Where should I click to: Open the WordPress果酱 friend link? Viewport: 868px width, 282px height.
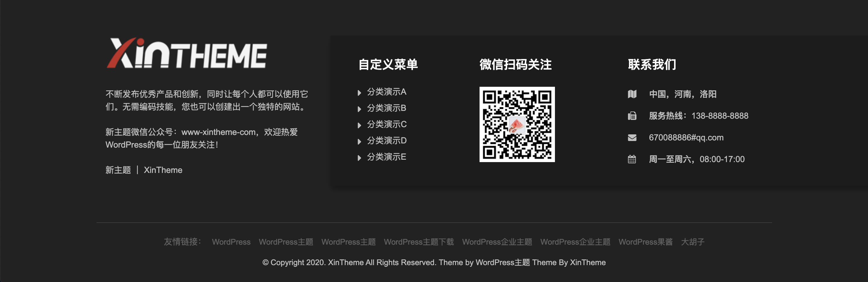pos(646,242)
